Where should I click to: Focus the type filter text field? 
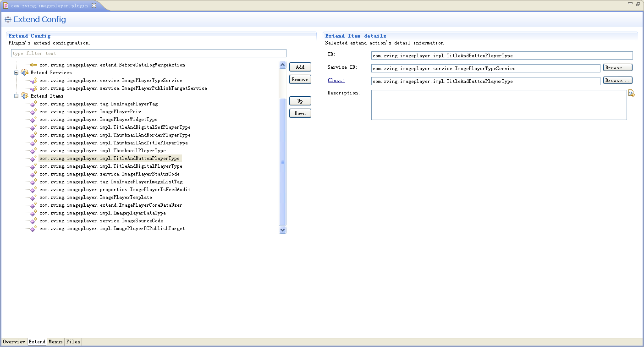(149, 54)
